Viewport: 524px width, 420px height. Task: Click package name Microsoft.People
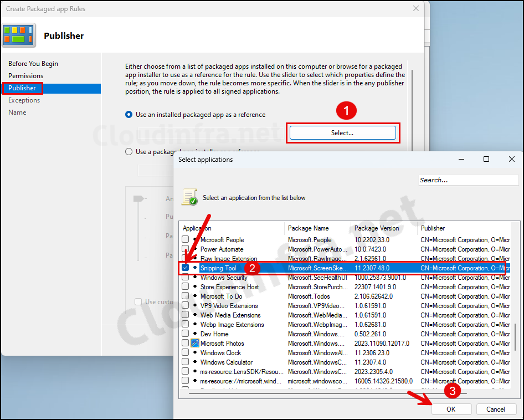(310, 240)
